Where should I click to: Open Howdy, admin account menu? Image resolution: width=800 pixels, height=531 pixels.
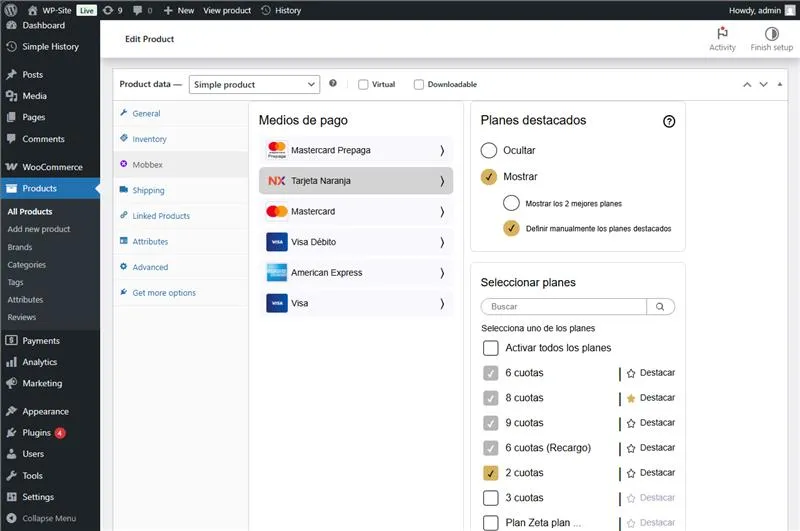761,10
